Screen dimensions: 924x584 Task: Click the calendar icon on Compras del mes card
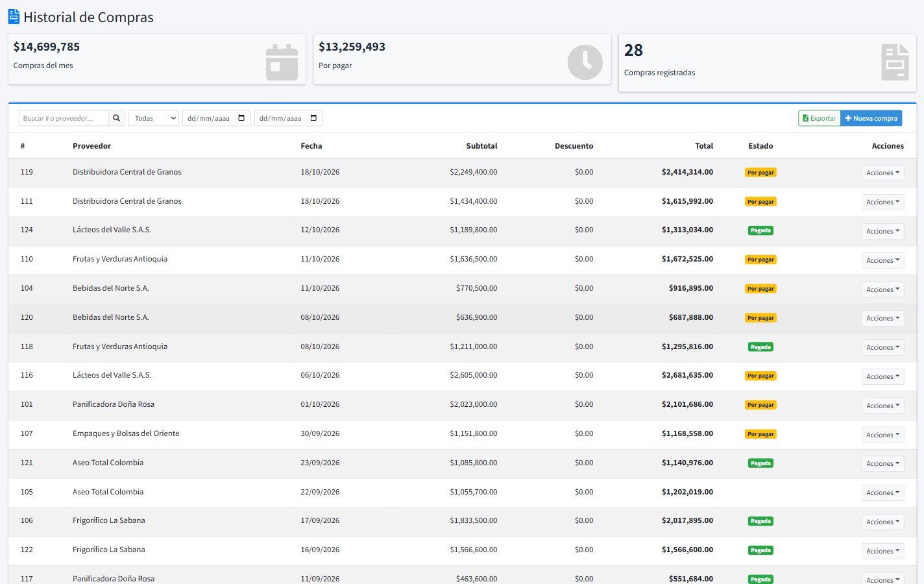point(282,62)
